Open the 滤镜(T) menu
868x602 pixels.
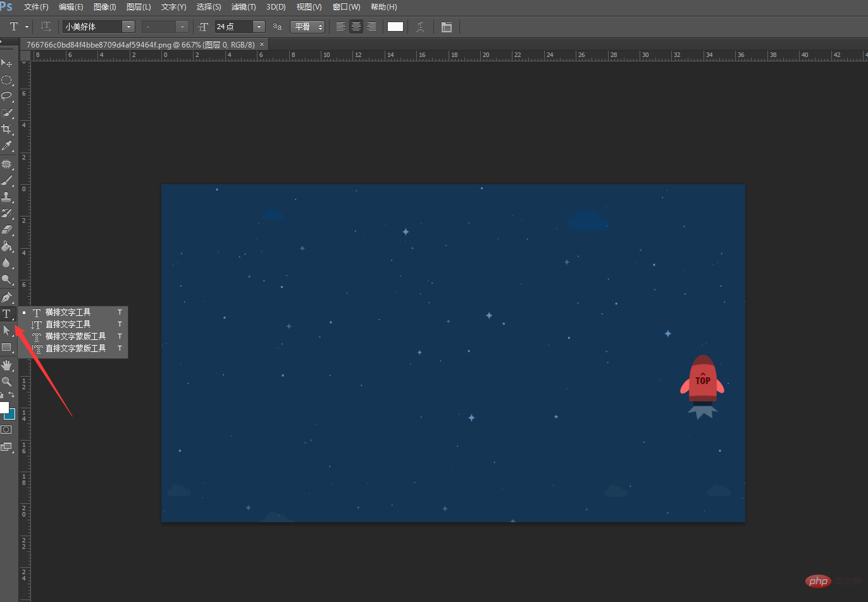click(244, 7)
